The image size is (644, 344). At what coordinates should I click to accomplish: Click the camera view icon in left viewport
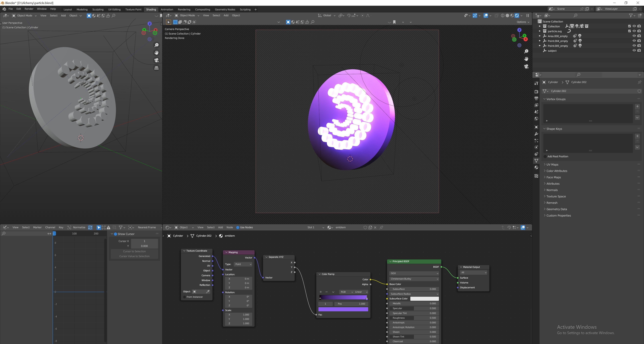coord(156,60)
